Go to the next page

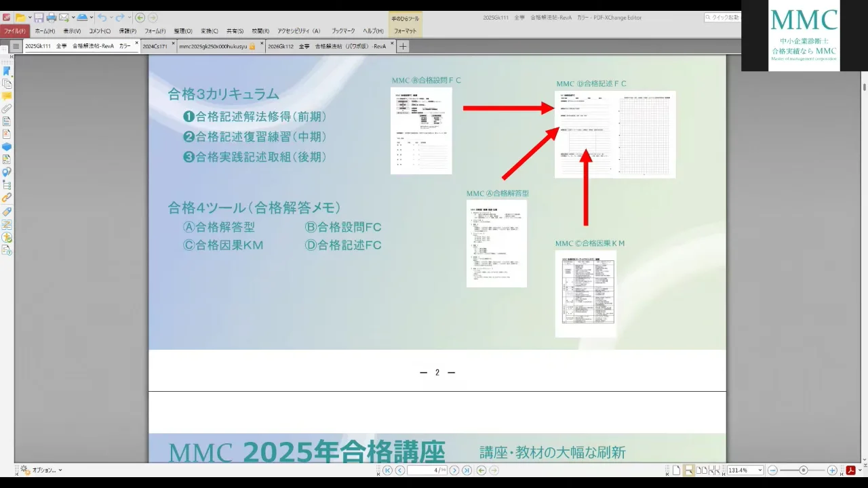[x=454, y=470]
